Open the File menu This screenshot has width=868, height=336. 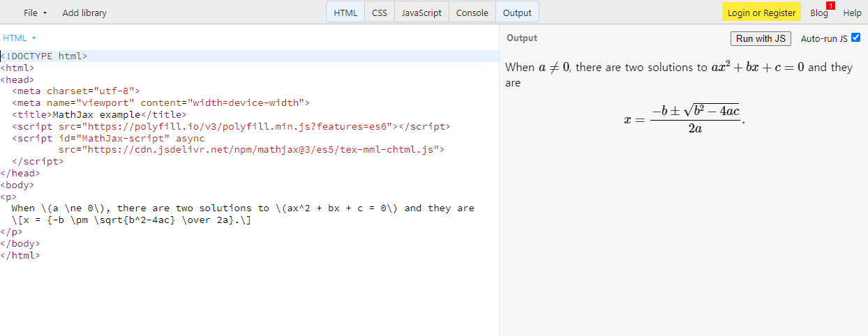pos(35,13)
